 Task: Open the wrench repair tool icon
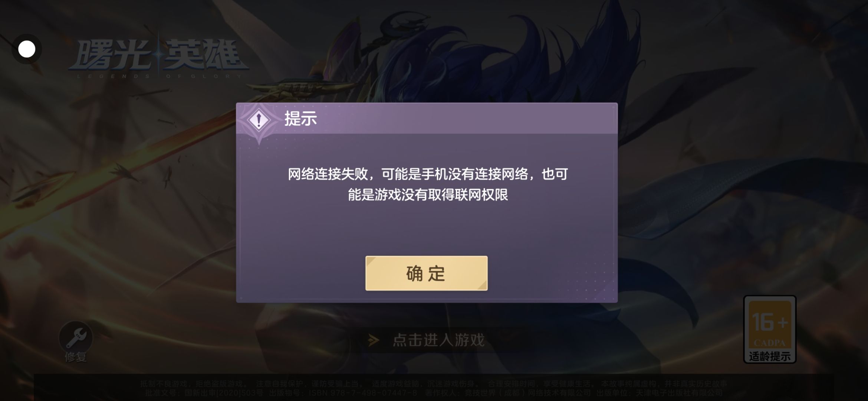point(76,337)
